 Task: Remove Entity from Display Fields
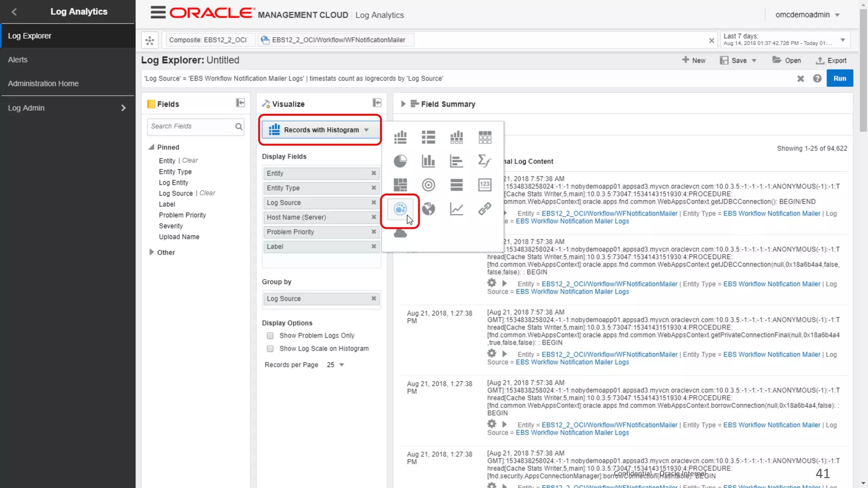coord(374,173)
